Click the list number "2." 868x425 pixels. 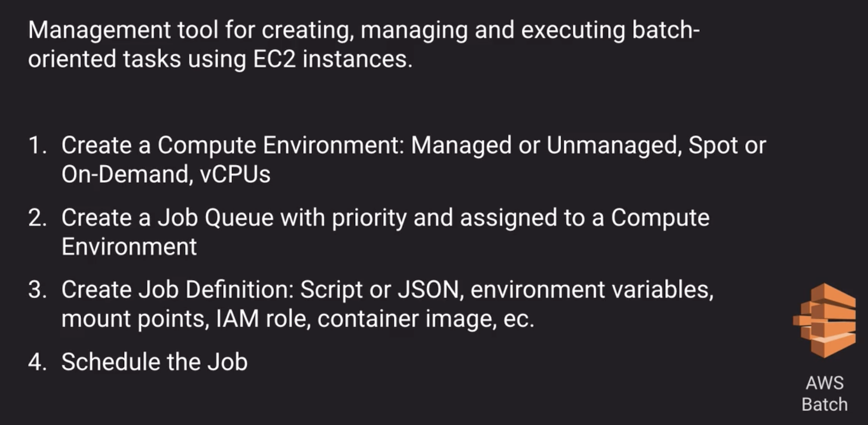pos(37,218)
